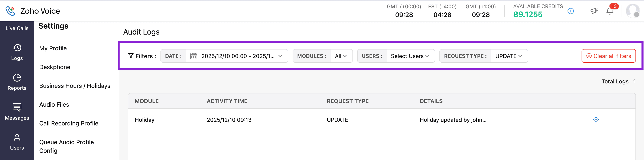Open the notifications bell

(x=609, y=11)
